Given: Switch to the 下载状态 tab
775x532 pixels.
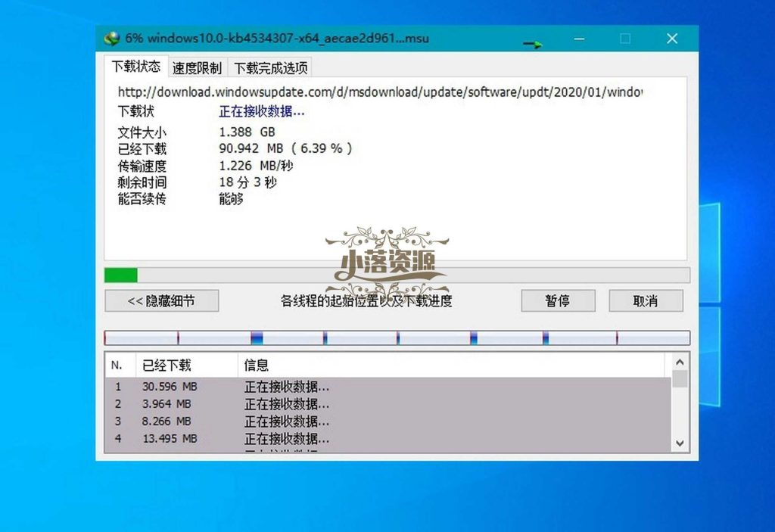Looking at the screenshot, I should 135,67.
